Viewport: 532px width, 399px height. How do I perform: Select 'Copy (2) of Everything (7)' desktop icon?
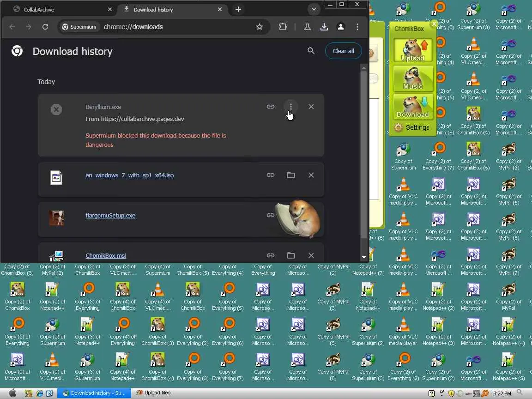[438, 155]
